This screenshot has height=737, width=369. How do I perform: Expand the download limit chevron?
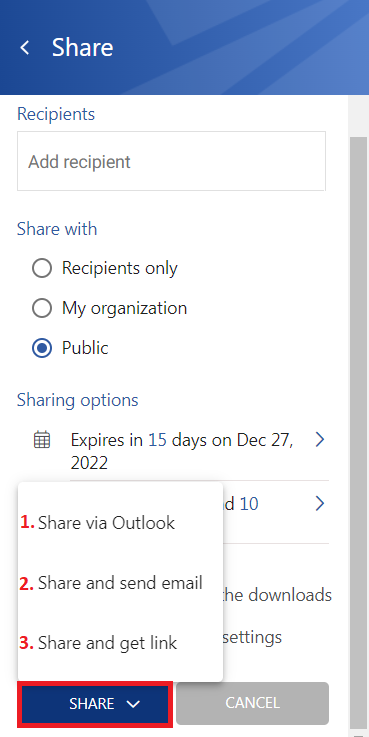coord(320,504)
